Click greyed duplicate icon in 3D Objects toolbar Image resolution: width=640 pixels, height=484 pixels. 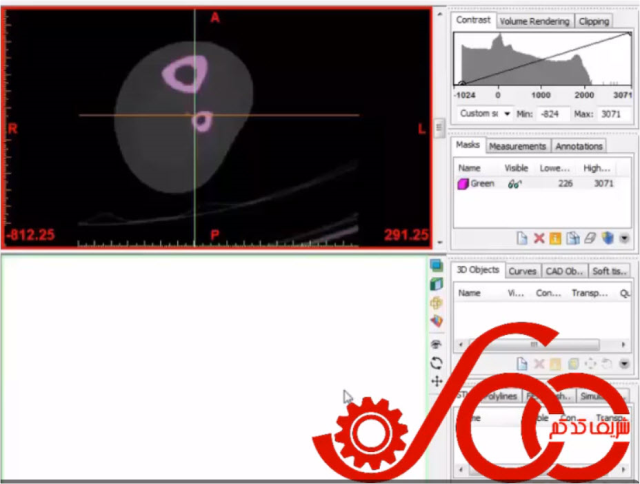click(573, 364)
